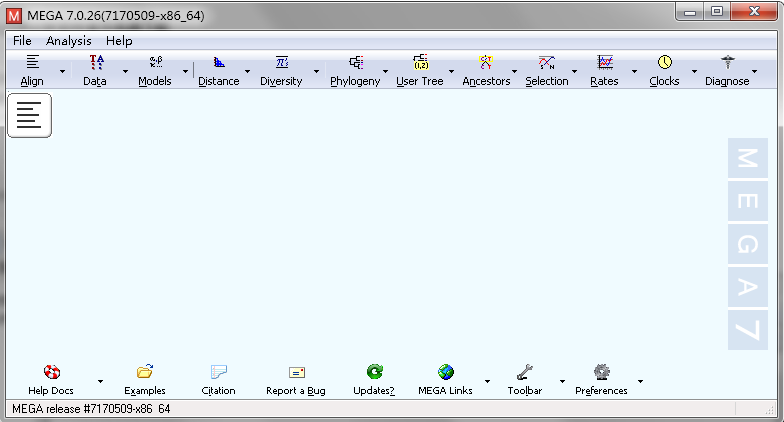Screen dimensions: 784x422
Task: Expand the Ancestors dropdown arrow
Action: [x=514, y=72]
